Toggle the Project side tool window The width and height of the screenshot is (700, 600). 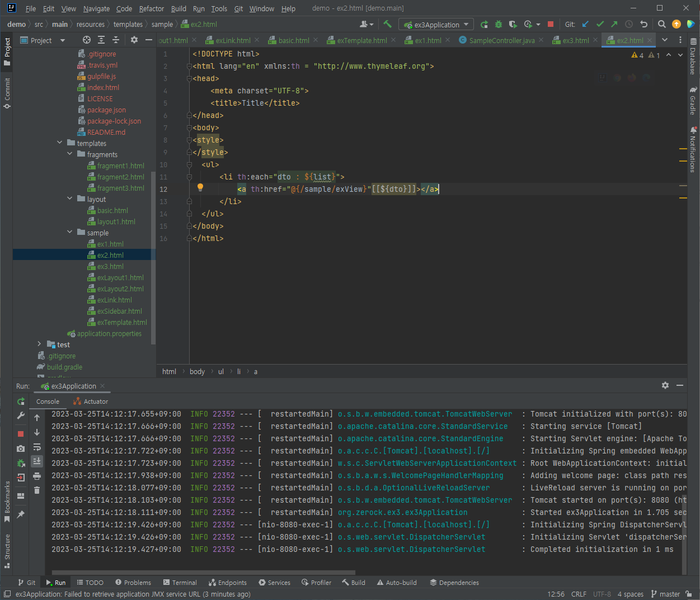(x=7, y=51)
